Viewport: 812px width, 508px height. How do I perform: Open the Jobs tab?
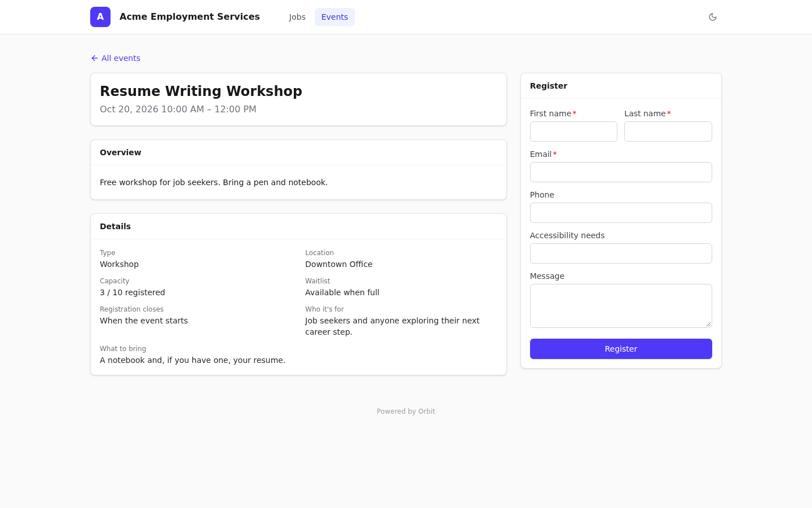point(297,17)
